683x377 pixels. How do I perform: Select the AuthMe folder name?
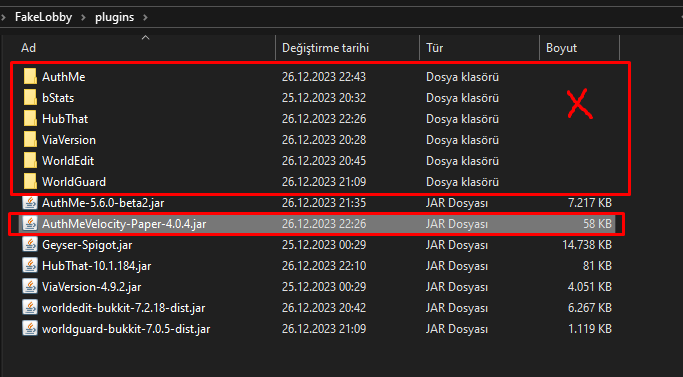click(x=64, y=77)
